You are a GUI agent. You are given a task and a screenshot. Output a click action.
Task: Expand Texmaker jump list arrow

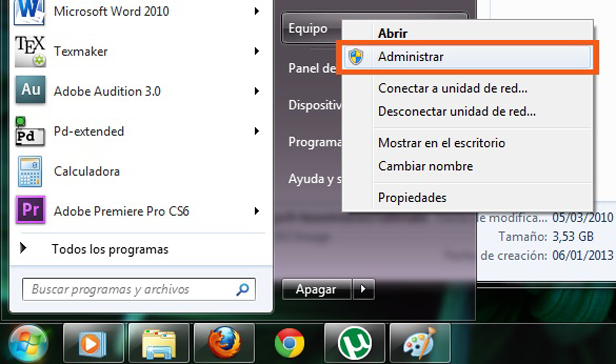coord(257,51)
